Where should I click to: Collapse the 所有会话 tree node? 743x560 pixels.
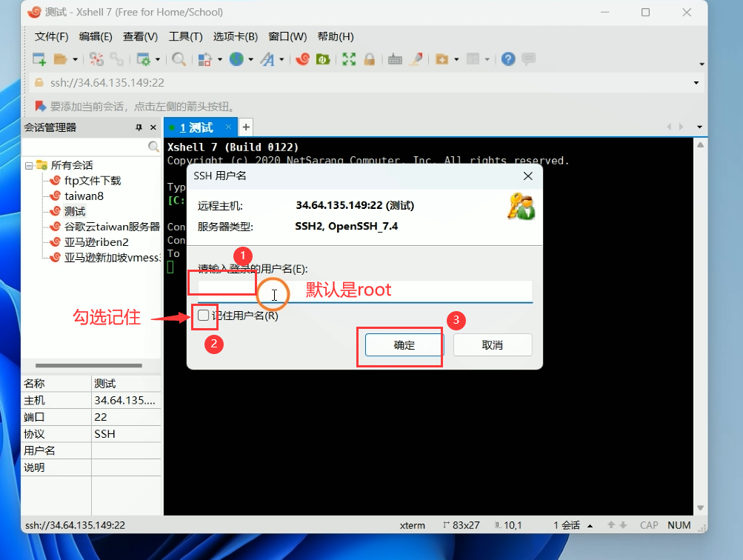coord(29,165)
